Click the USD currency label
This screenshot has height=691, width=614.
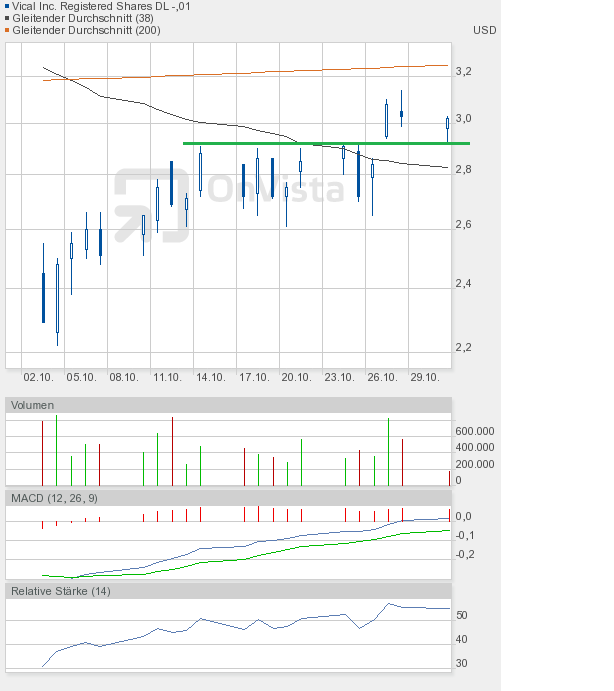[484, 30]
